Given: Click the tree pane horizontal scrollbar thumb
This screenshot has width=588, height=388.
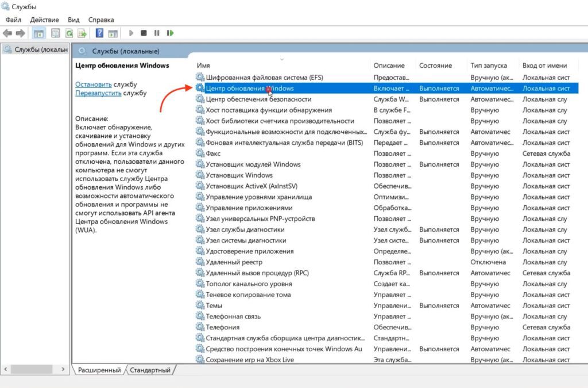Looking at the screenshot, I should 32,369.
